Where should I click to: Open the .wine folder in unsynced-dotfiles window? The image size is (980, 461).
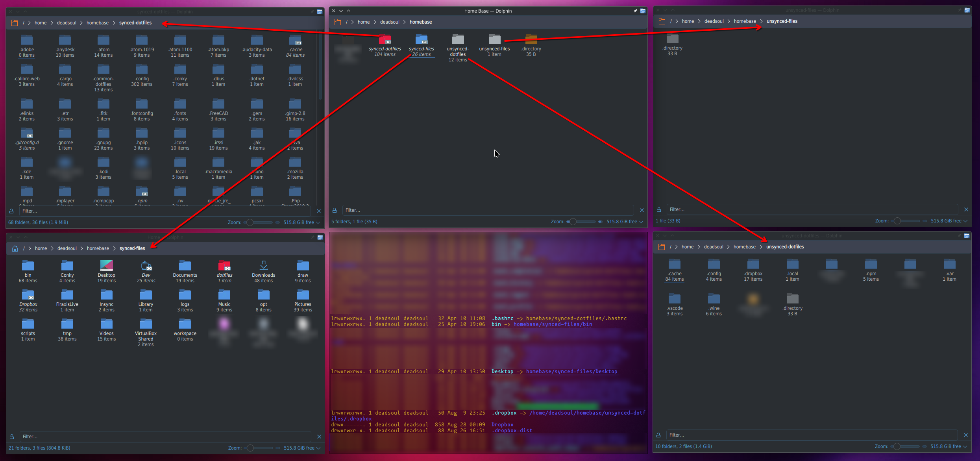point(714,299)
